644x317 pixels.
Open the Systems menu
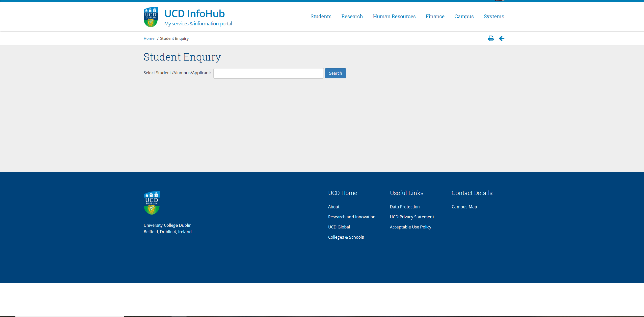coord(494,16)
